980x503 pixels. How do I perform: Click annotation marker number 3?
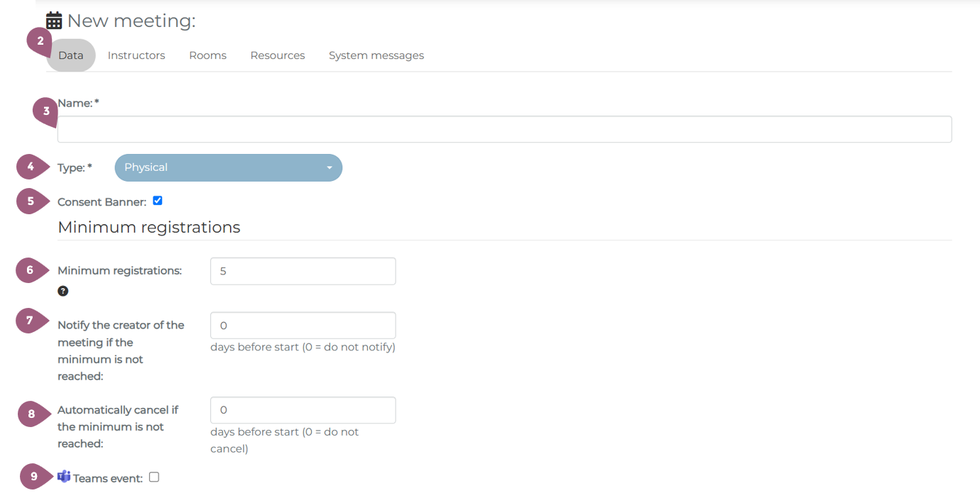[46, 111]
